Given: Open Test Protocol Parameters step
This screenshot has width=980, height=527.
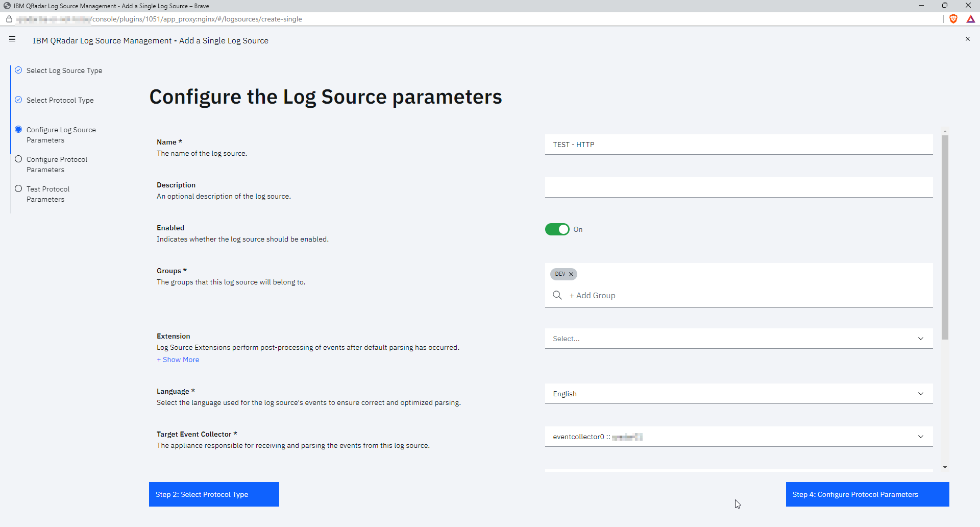Looking at the screenshot, I should (48, 194).
